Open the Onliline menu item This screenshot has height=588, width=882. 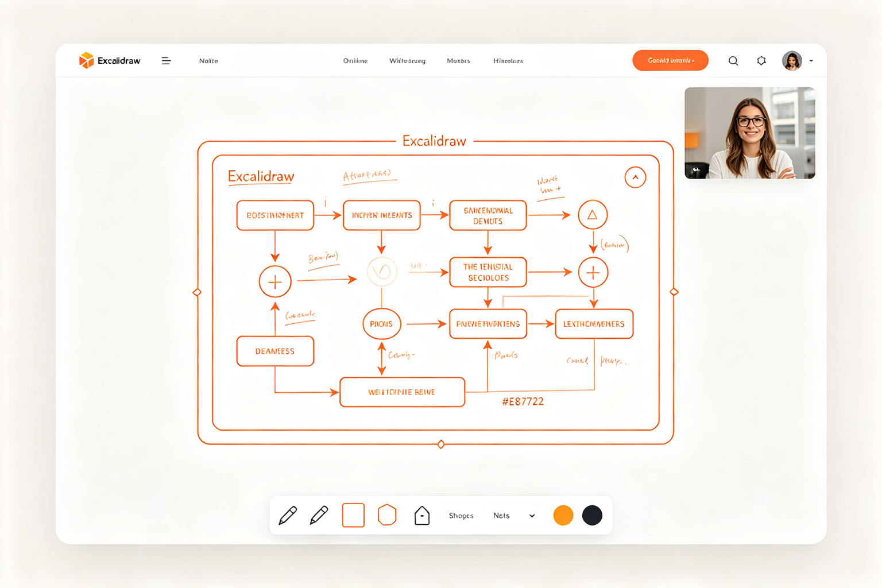click(x=355, y=61)
